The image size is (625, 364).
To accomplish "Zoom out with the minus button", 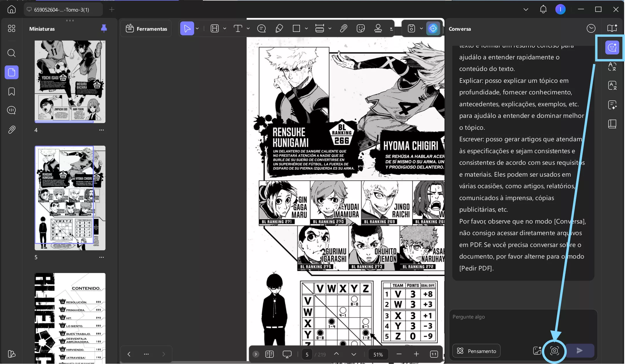I will click(399, 354).
